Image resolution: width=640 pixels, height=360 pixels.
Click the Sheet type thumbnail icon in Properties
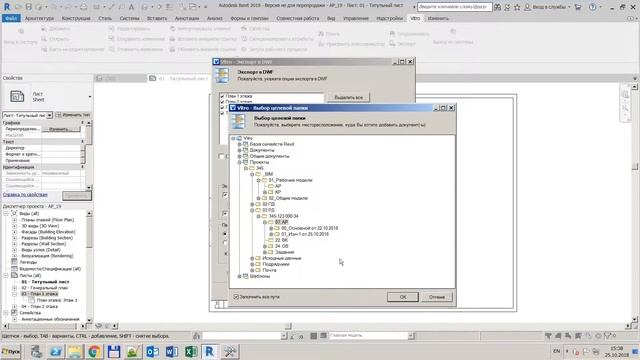(17, 96)
